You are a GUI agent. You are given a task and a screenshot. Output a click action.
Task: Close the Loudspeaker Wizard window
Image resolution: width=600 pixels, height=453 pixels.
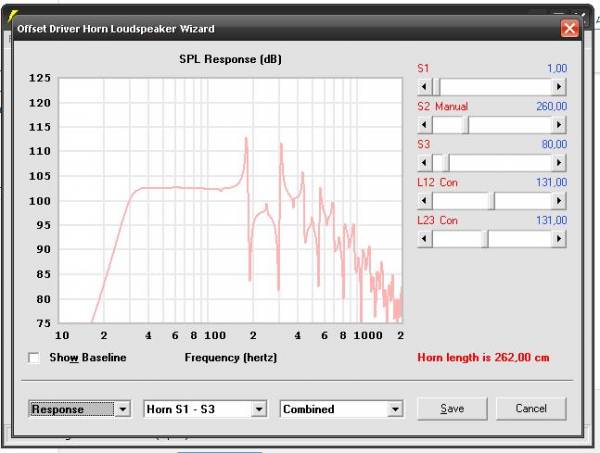pos(569,29)
